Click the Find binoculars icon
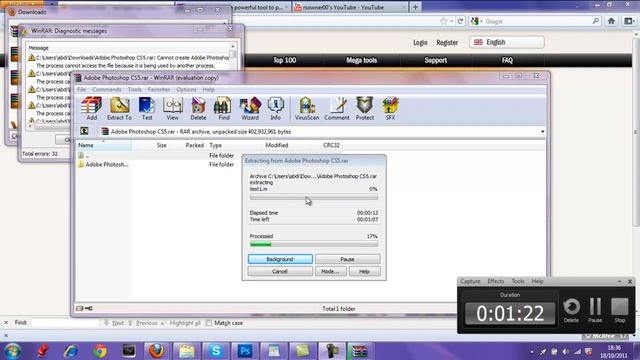 [x=224, y=109]
